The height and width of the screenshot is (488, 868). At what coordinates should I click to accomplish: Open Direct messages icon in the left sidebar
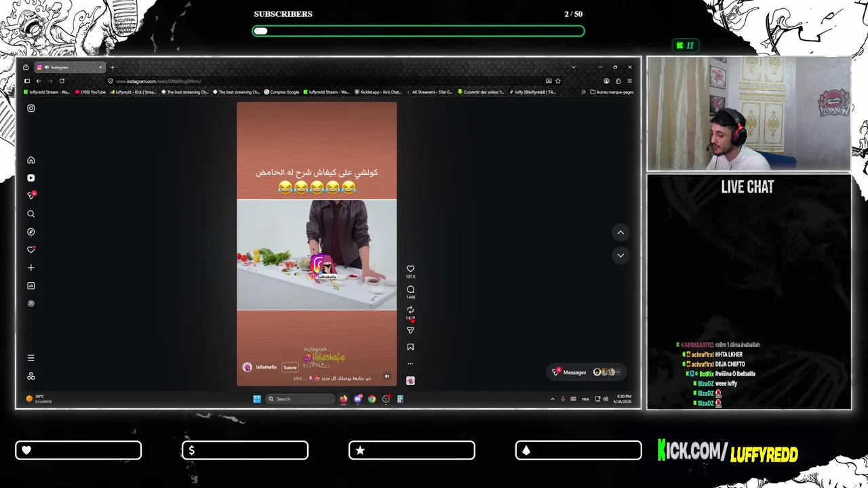click(x=31, y=195)
